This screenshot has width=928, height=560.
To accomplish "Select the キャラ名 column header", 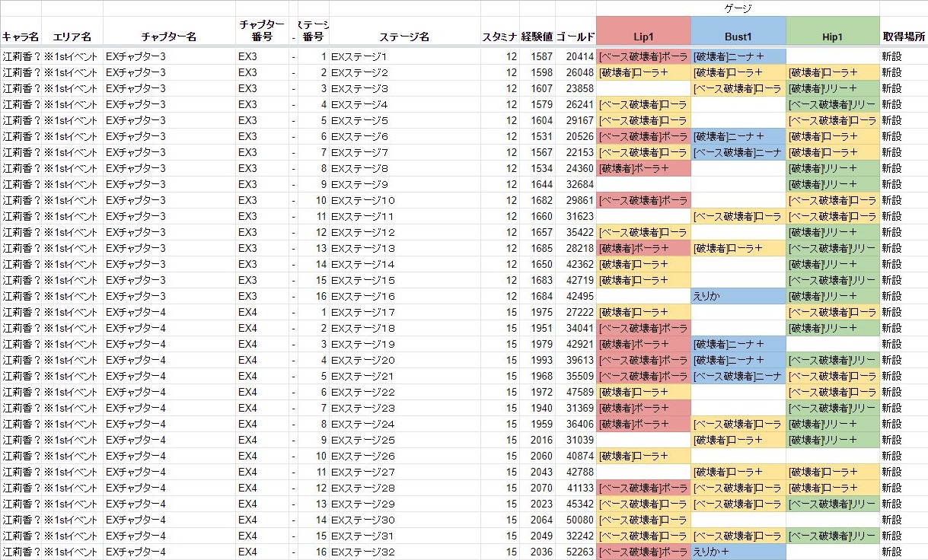I will tap(21, 37).
